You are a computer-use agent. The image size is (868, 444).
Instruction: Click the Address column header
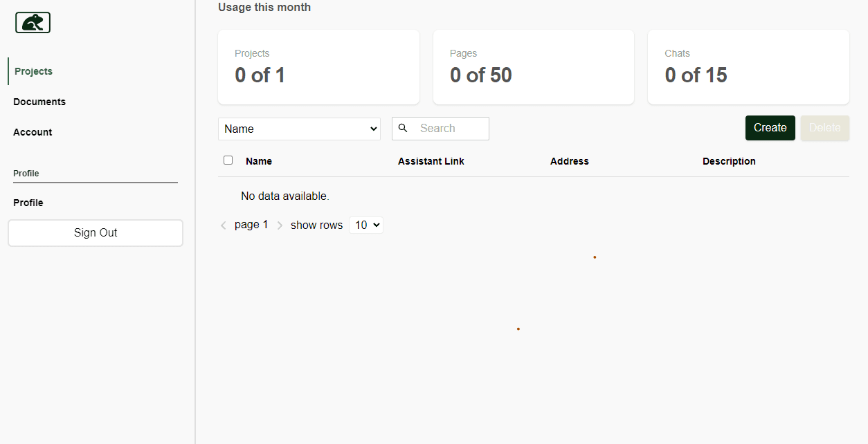click(570, 161)
